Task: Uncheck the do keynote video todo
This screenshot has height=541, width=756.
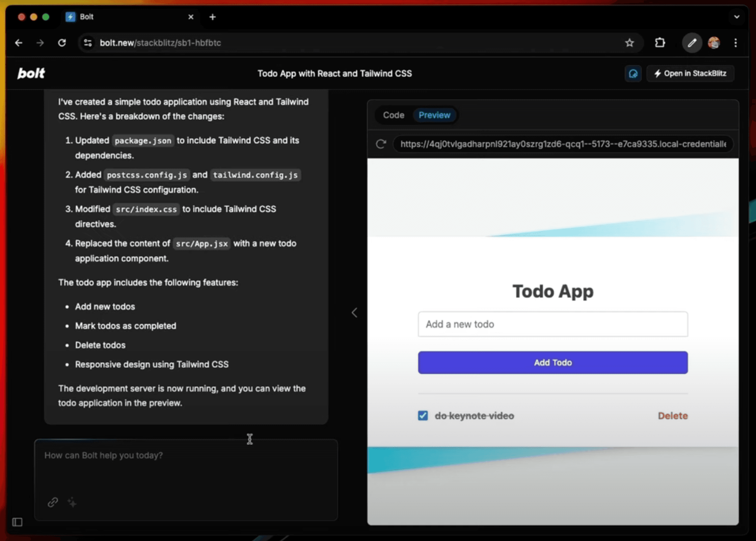Action: (x=423, y=415)
